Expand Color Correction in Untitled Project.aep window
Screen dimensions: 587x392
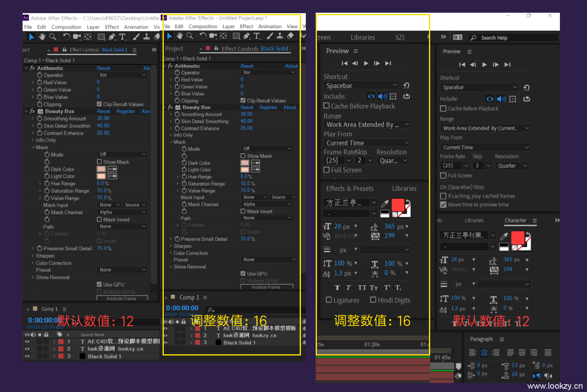coord(171,253)
